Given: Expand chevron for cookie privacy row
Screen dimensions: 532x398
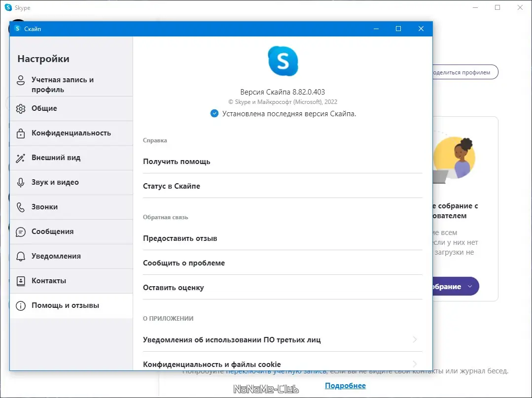Looking at the screenshot, I should pos(415,364).
